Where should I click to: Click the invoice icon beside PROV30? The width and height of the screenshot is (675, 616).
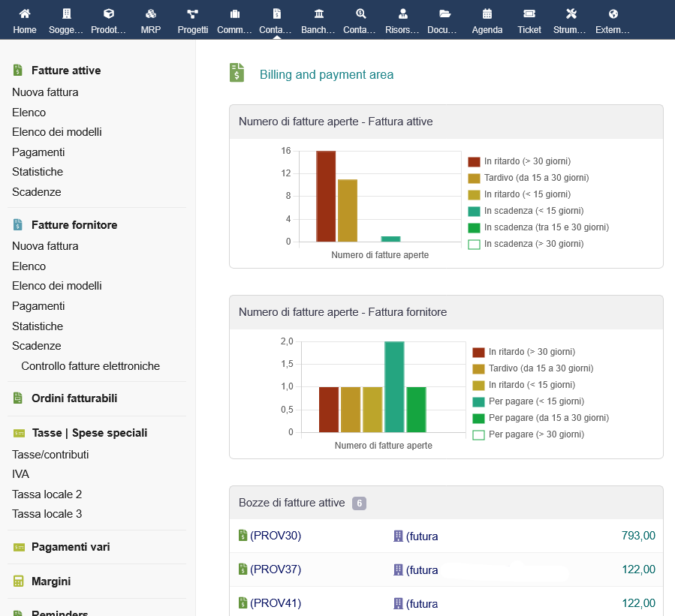point(243,536)
